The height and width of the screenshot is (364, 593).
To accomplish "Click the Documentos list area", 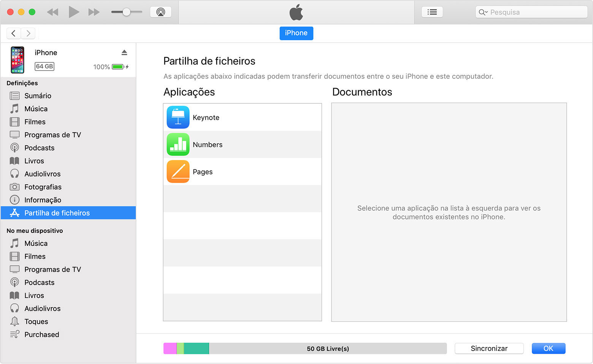I will (x=449, y=212).
